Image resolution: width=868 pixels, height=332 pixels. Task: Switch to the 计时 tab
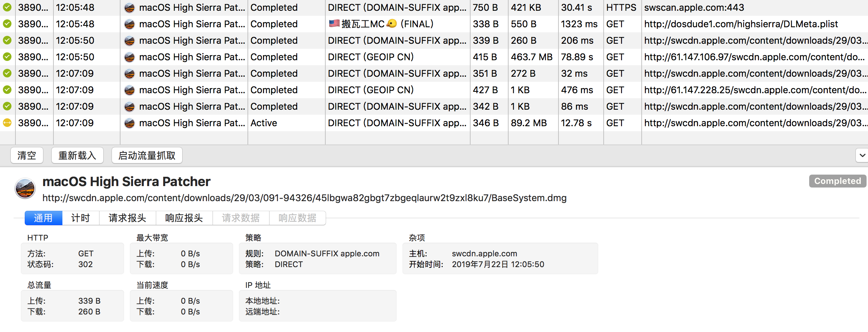coord(80,218)
